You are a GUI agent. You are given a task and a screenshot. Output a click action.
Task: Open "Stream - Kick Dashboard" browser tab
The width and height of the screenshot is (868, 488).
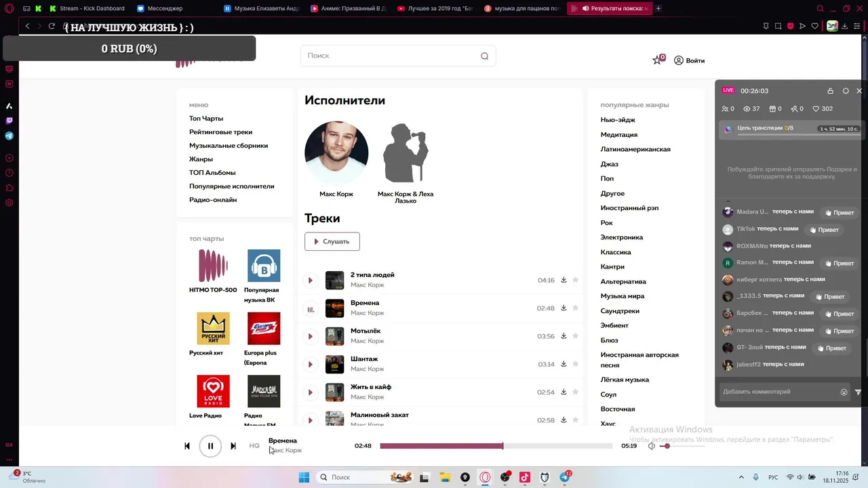pyautogui.click(x=87, y=8)
